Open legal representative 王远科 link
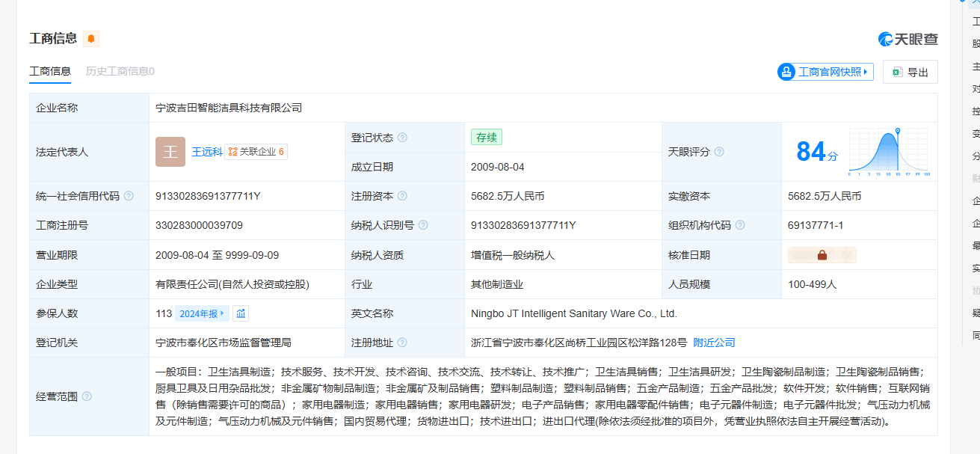Image resolution: width=980 pixels, height=454 pixels. 207,152
